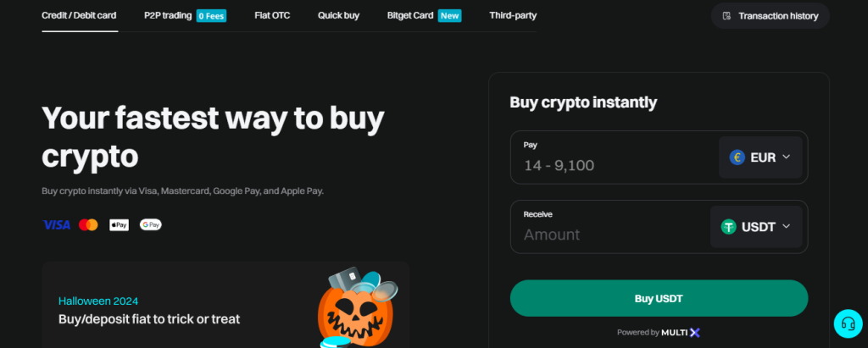Viewport: 868px width, 348px height.
Task: Open the Third-party tab
Action: click(513, 15)
